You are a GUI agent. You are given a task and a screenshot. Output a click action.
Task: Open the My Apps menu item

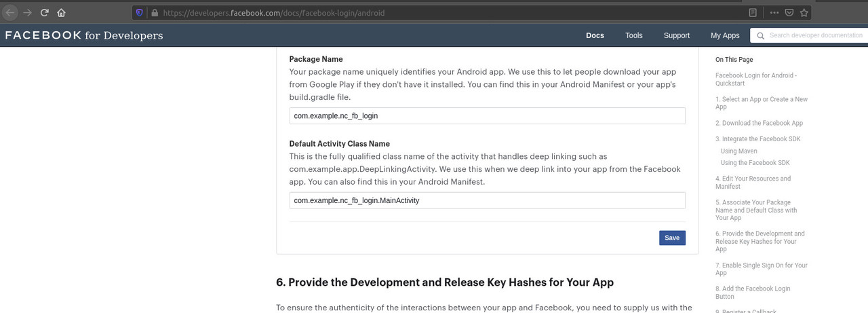click(x=725, y=35)
